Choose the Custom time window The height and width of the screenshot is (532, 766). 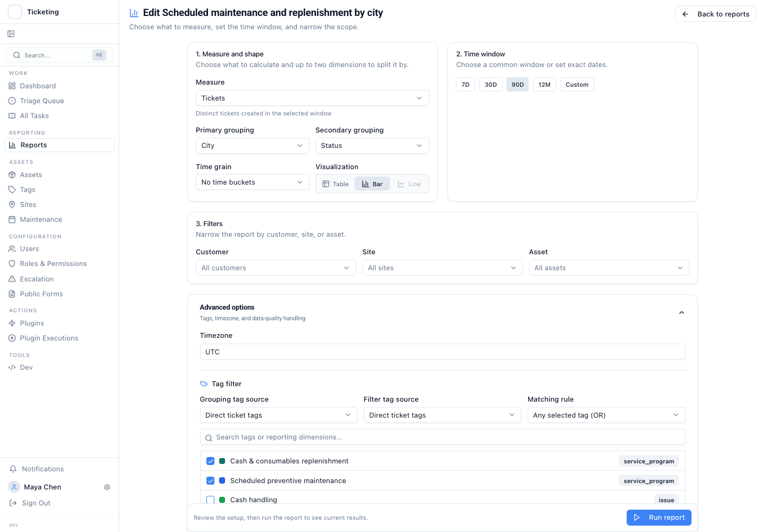pos(577,85)
